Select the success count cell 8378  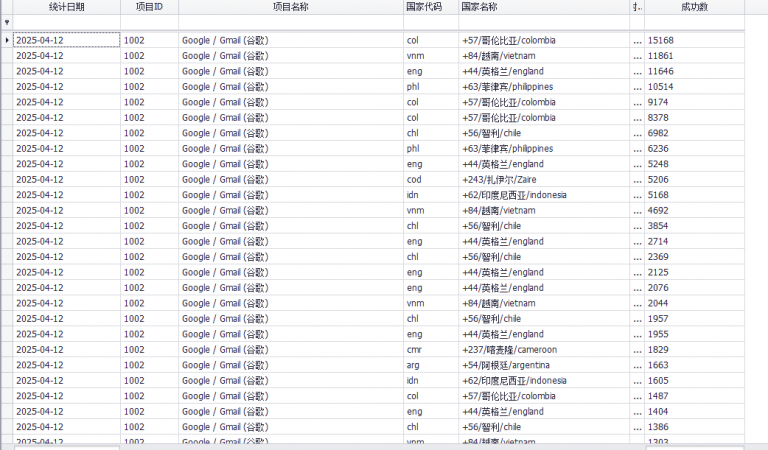694,118
